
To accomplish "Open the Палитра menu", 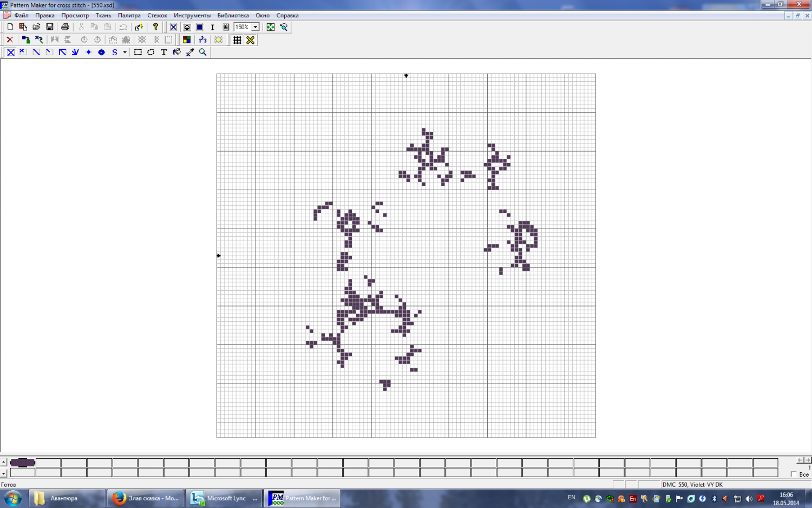I will (x=129, y=16).
